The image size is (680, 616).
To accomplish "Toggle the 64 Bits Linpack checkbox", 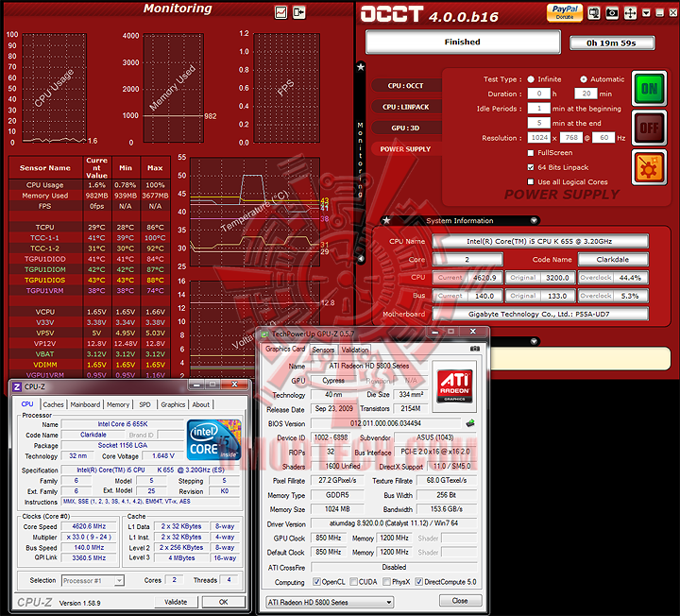I will coord(531,167).
